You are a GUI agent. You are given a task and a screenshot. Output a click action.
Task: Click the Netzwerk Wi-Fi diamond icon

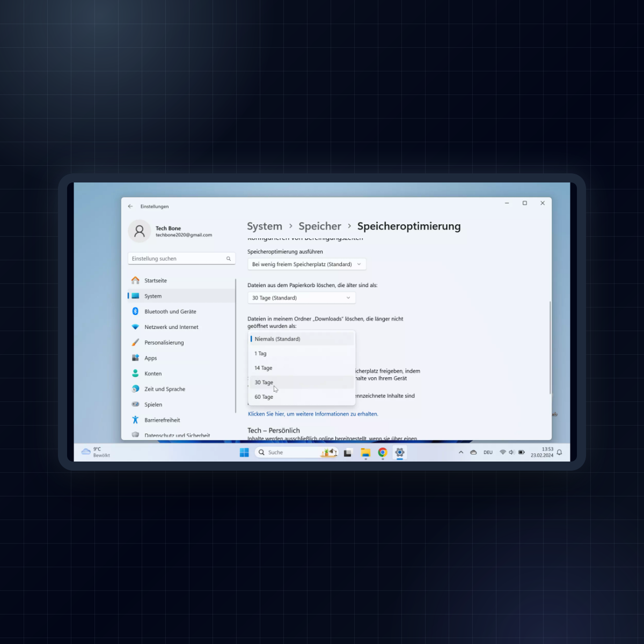click(135, 327)
